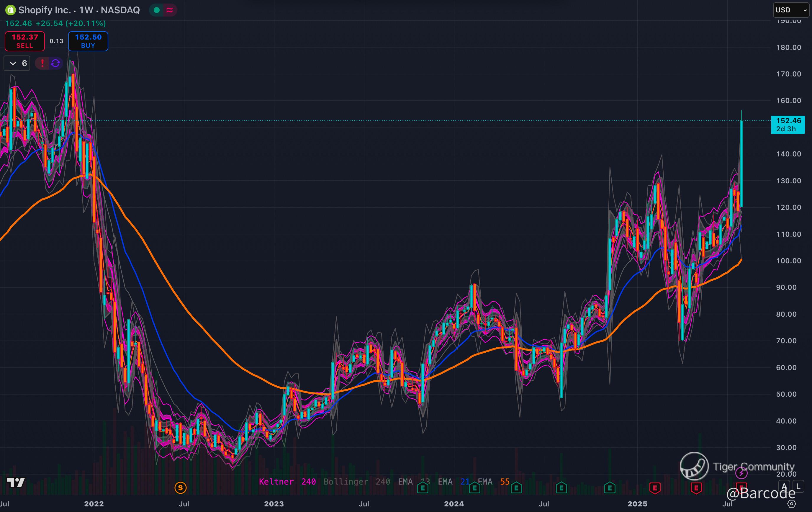Click the Shopify Inc. symbol title
The height and width of the screenshot is (512, 812).
click(x=45, y=10)
